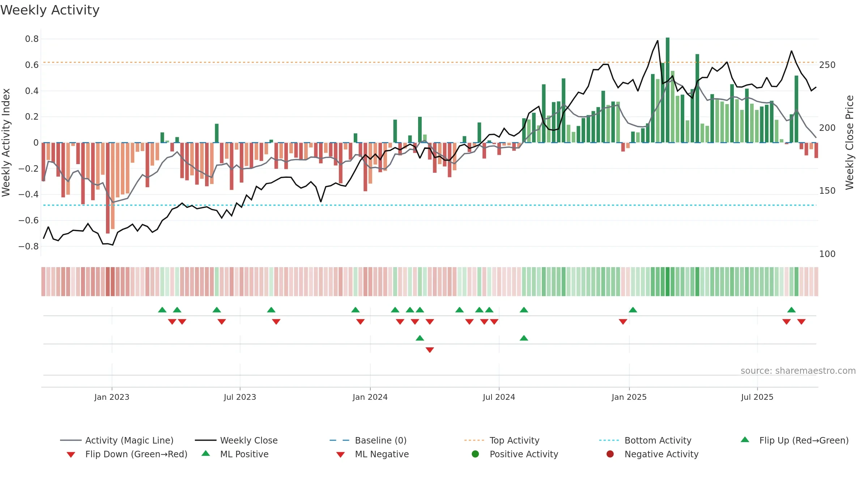Screen dimensions: 868x488
Task: Click the tallest green activity bar above 0.8
Action: (x=668, y=90)
